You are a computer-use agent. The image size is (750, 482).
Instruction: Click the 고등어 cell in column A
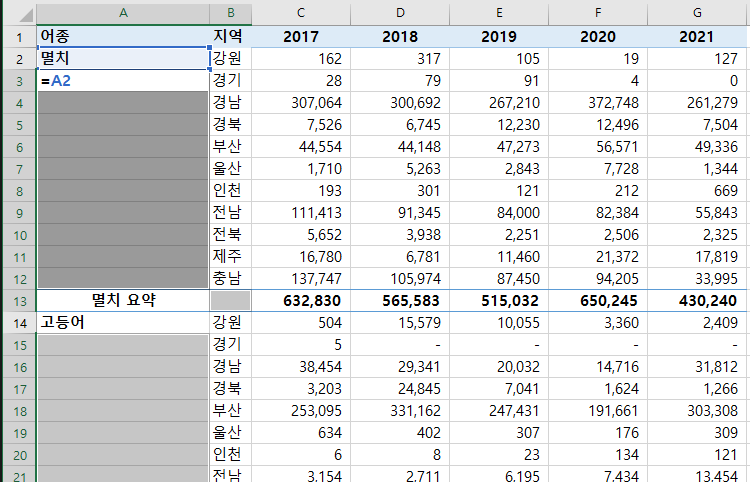tap(123, 323)
